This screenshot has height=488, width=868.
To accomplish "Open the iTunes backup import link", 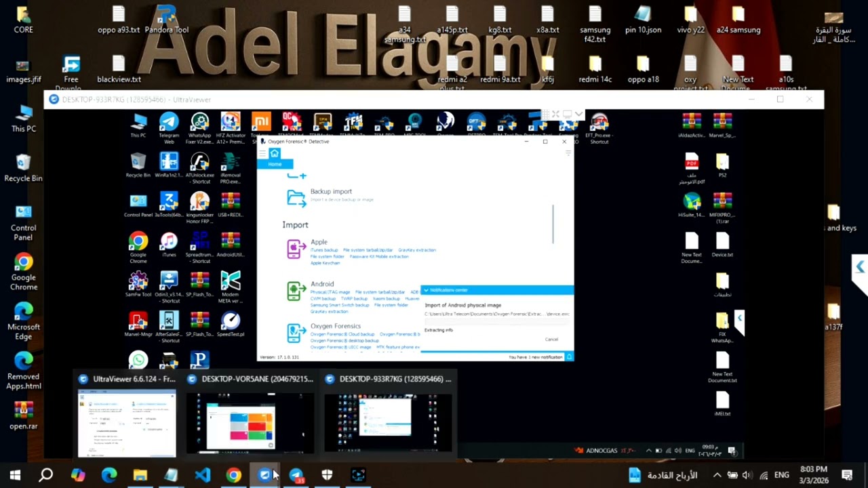I will point(324,250).
